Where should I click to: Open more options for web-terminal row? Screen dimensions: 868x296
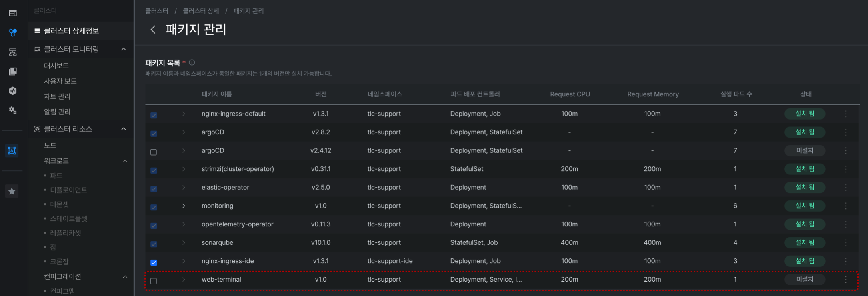(846, 280)
